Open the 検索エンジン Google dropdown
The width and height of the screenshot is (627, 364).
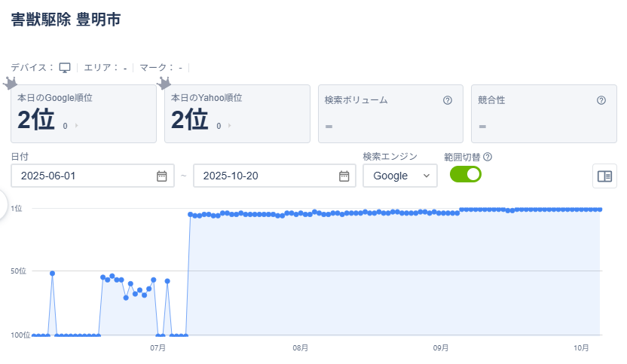click(x=399, y=176)
